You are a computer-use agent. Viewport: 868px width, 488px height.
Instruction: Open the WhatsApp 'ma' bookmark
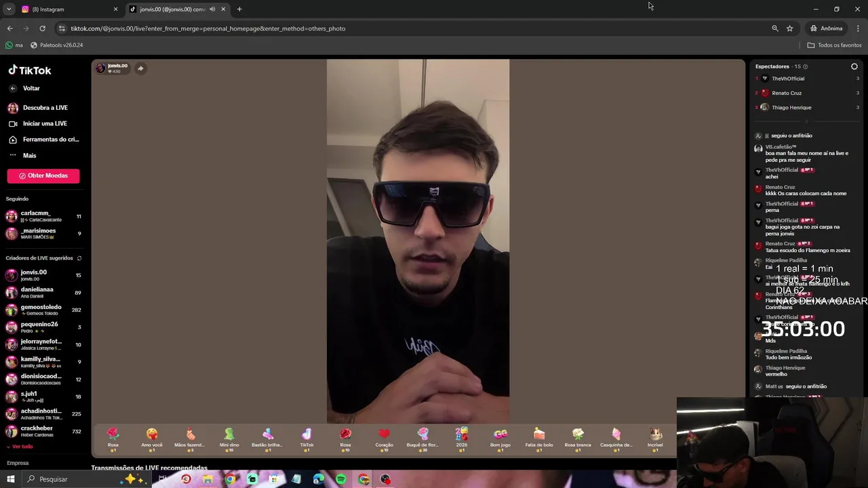pos(14,45)
